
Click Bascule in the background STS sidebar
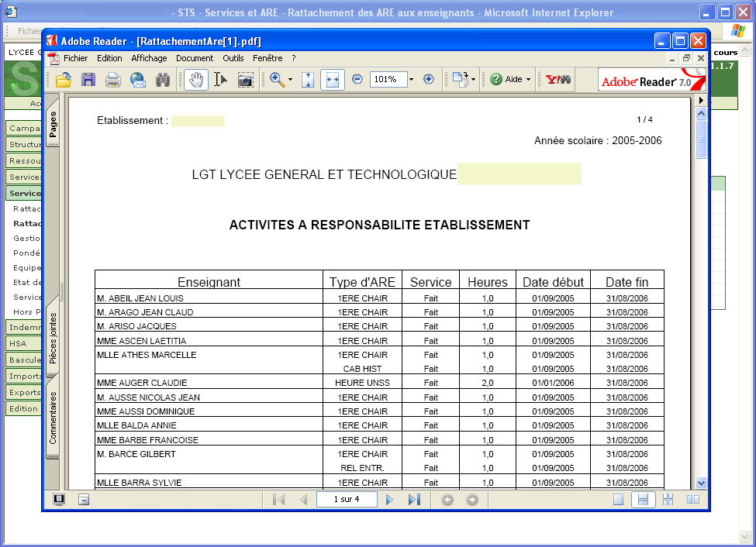pos(23,360)
